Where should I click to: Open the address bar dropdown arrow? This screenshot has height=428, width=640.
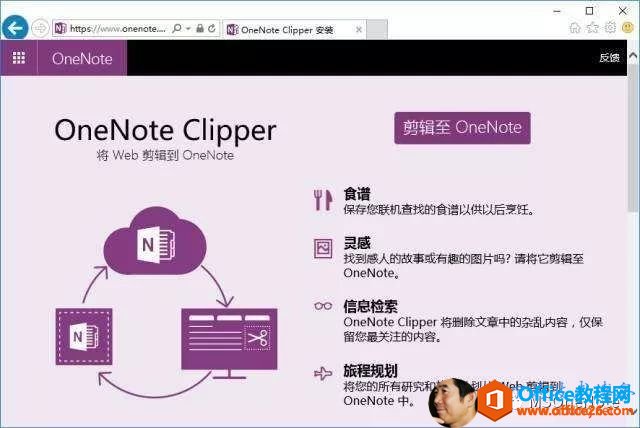[x=188, y=29]
